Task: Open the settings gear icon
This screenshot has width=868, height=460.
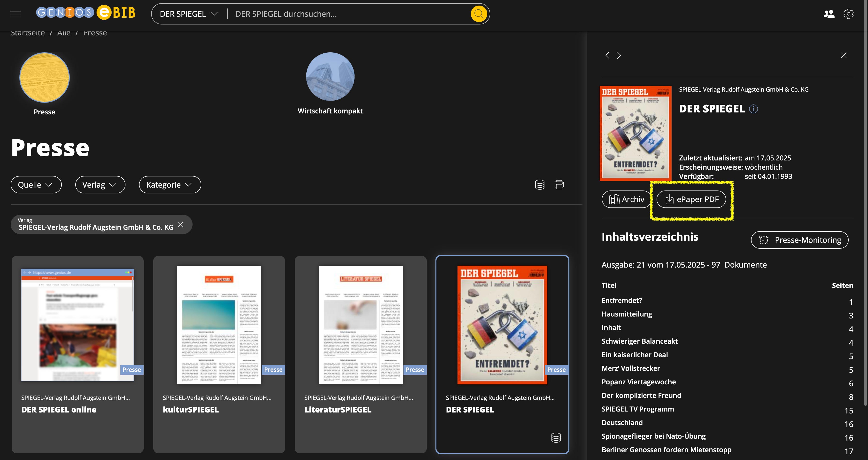Action: tap(848, 14)
